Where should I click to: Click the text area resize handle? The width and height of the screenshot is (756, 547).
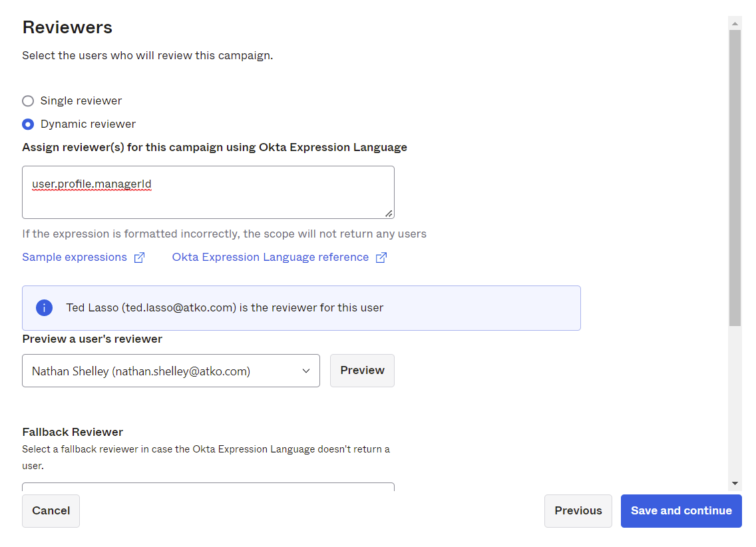click(389, 213)
